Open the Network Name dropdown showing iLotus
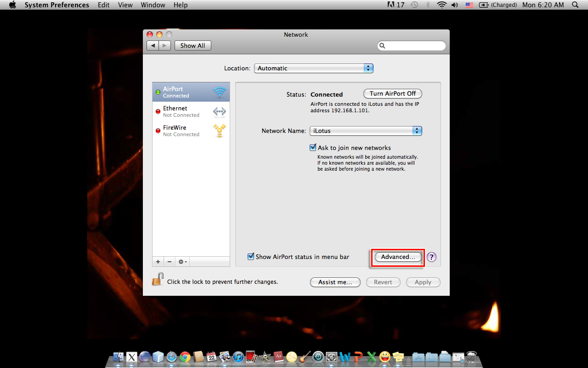The image size is (588, 368). (366, 131)
